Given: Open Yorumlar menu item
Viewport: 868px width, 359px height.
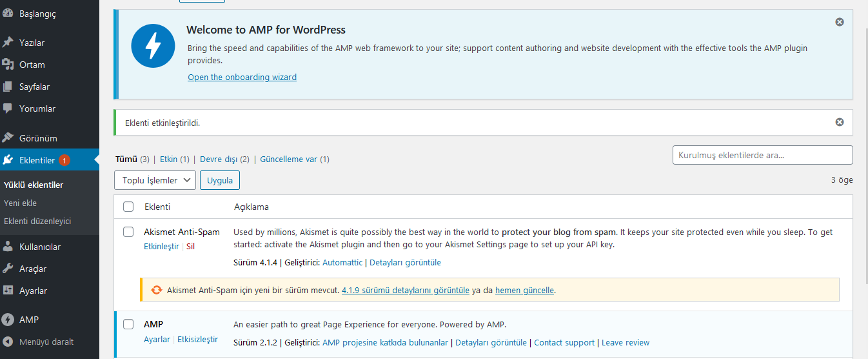Looking at the screenshot, I should coord(50,108).
